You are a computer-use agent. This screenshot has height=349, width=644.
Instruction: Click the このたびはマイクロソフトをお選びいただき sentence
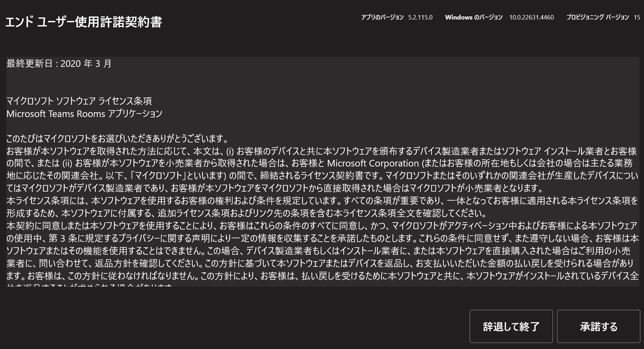coord(117,139)
